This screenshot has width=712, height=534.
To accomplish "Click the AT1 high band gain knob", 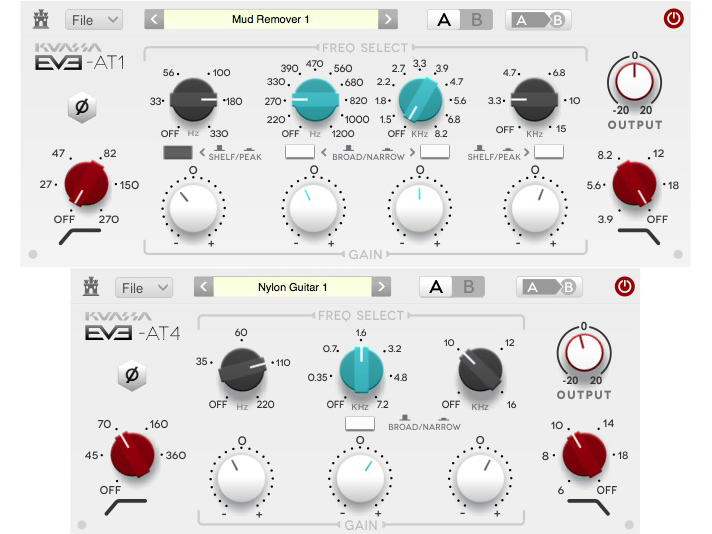I will click(x=535, y=208).
